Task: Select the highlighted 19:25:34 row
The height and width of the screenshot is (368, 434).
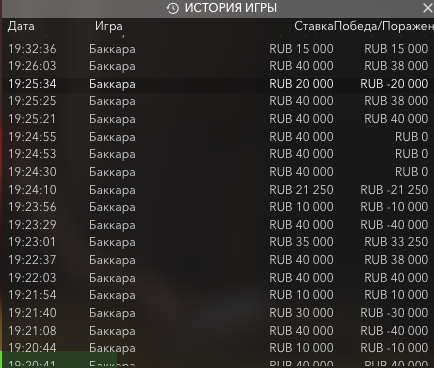Action: (x=218, y=84)
